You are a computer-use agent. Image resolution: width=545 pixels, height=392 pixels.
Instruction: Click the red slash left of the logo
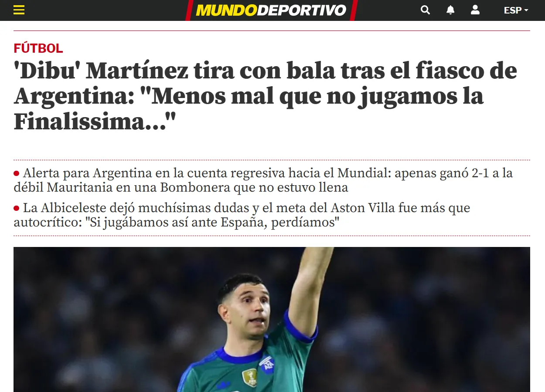(189, 10)
